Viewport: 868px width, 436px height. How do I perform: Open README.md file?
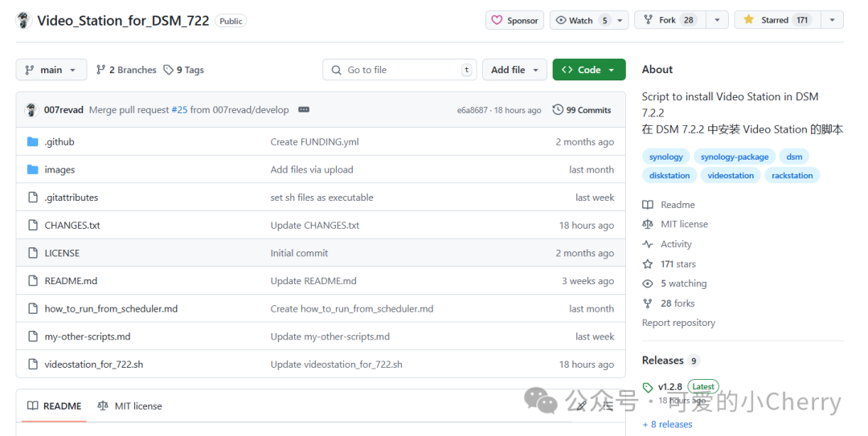71,280
